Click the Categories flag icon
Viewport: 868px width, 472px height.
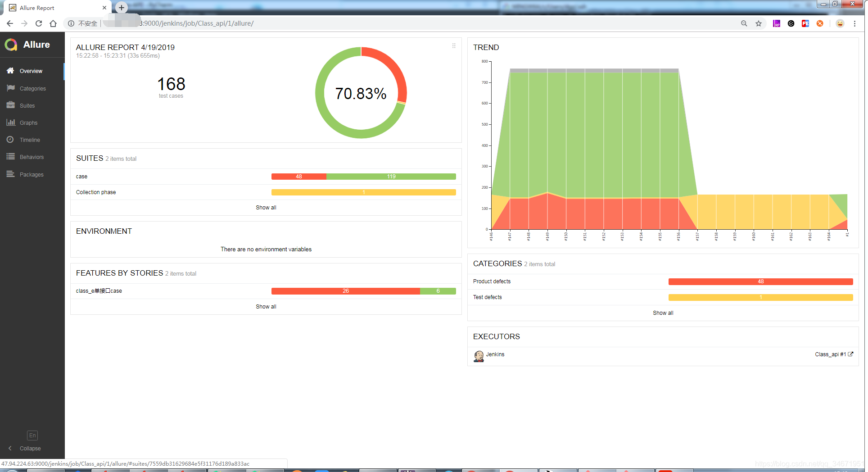point(11,88)
